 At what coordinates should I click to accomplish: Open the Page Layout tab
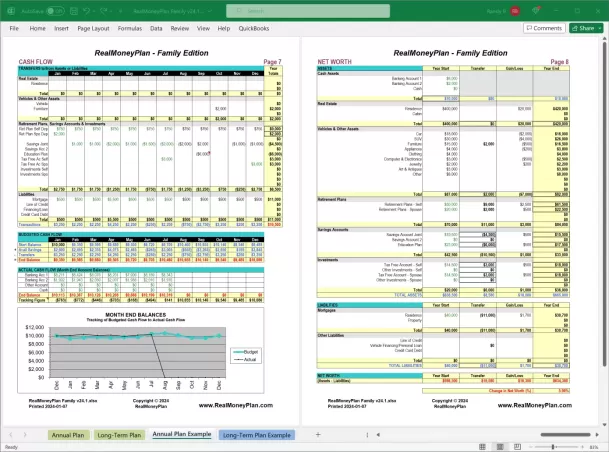[x=93, y=28]
